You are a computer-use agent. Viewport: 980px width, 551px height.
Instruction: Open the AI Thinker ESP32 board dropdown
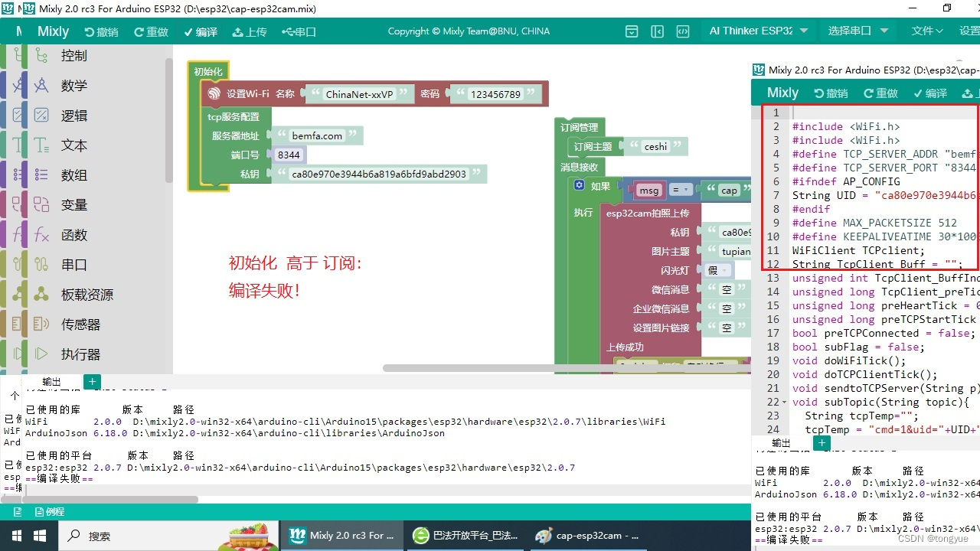(x=759, y=31)
